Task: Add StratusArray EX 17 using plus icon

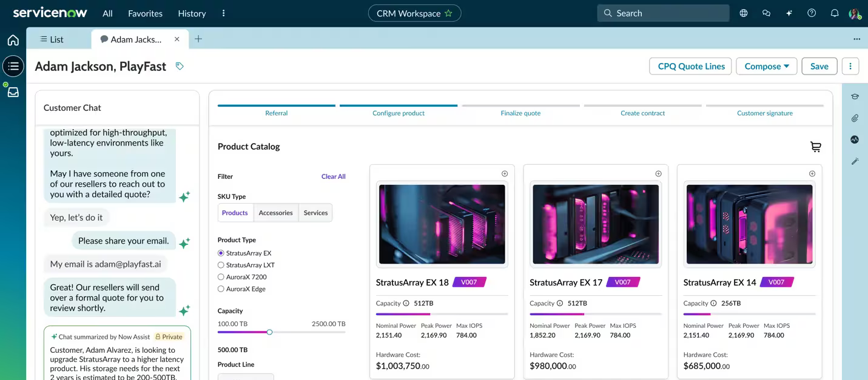Action: [658, 174]
